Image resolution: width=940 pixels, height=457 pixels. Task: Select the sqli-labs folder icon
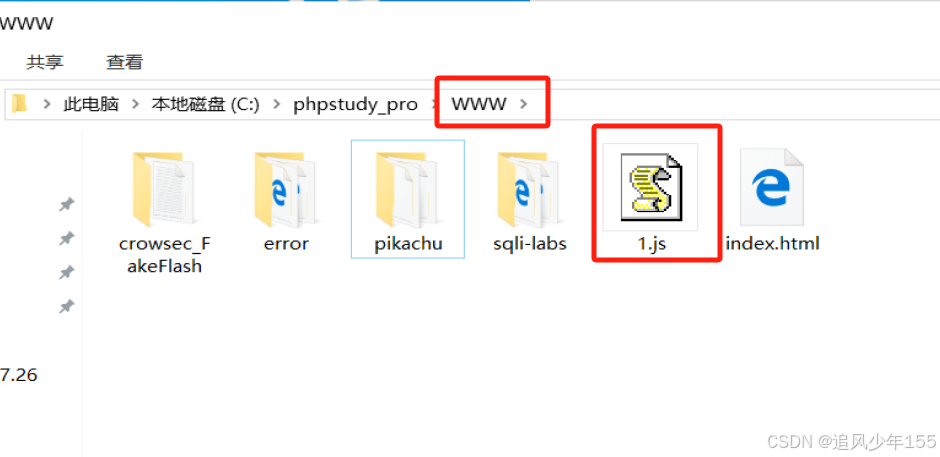point(529,190)
